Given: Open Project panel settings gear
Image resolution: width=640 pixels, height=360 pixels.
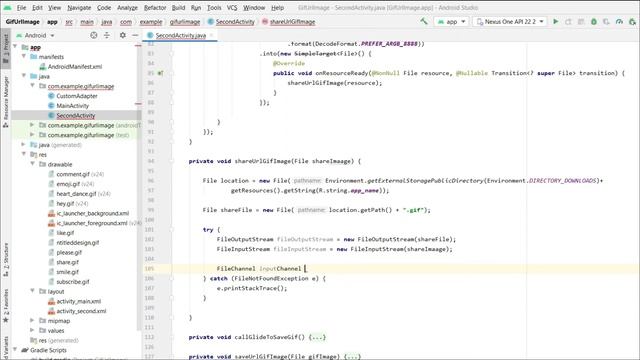Looking at the screenshot, I should (122, 36).
